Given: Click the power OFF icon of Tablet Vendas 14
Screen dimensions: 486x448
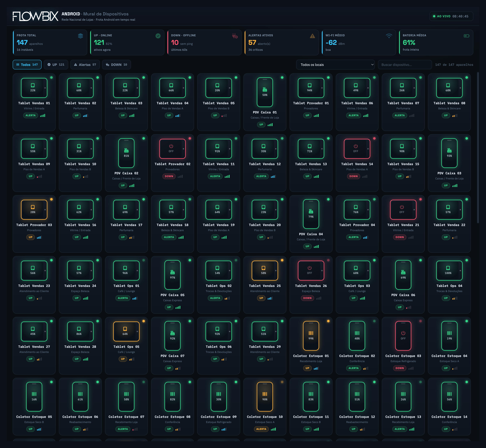Looking at the screenshot, I should coord(356,146).
